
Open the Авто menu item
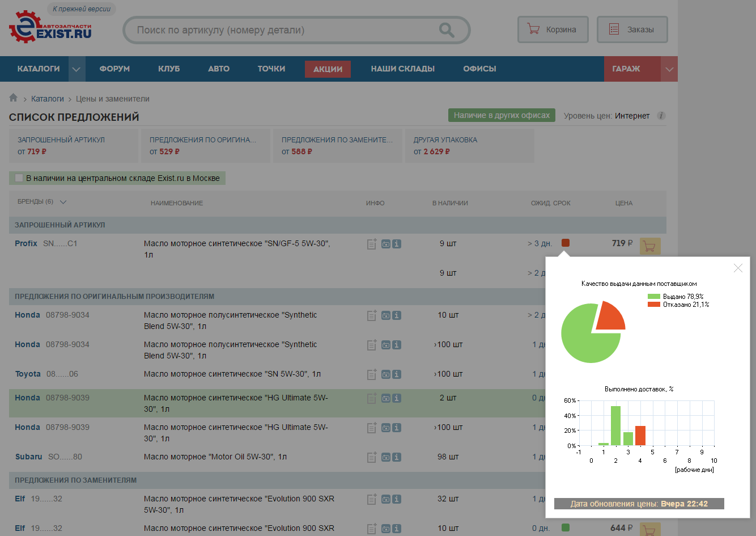pyautogui.click(x=219, y=69)
